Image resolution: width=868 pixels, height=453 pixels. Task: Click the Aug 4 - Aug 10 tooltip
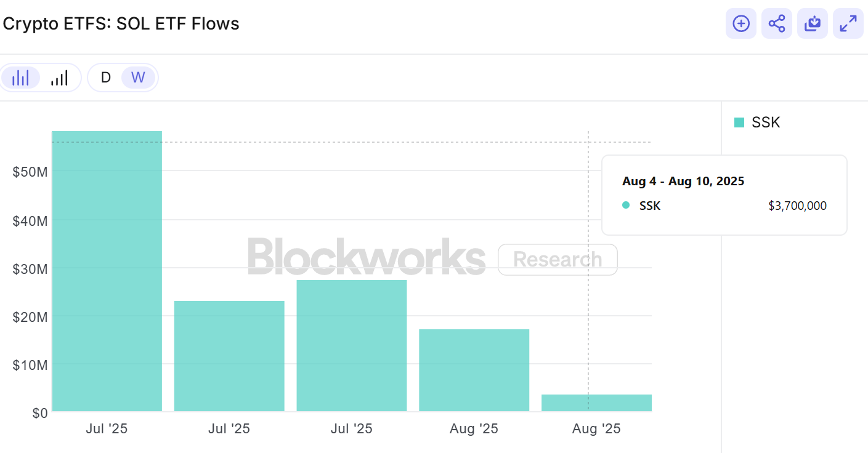724,194
